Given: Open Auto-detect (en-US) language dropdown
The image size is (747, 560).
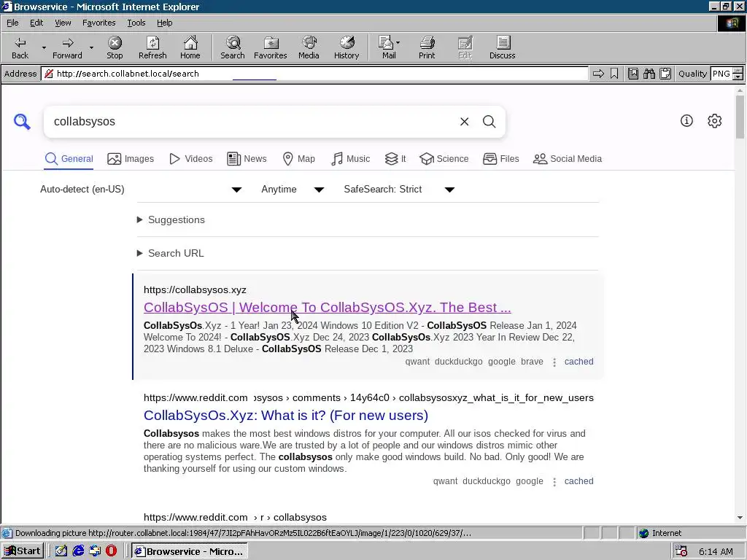Looking at the screenshot, I should tap(141, 190).
